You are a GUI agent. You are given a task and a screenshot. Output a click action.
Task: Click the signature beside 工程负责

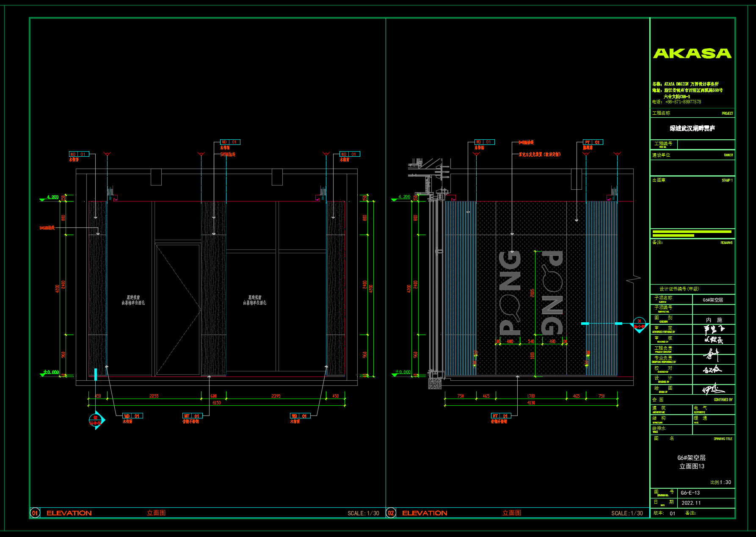point(712,354)
